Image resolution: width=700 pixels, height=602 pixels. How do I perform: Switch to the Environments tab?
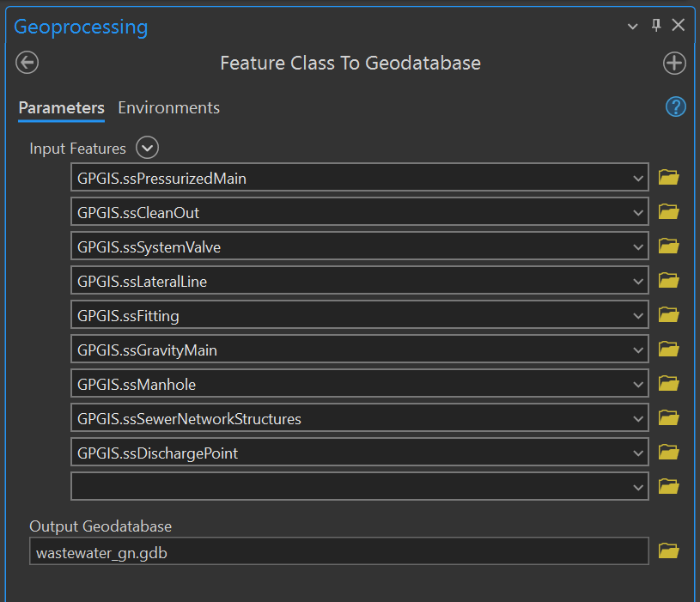click(168, 108)
